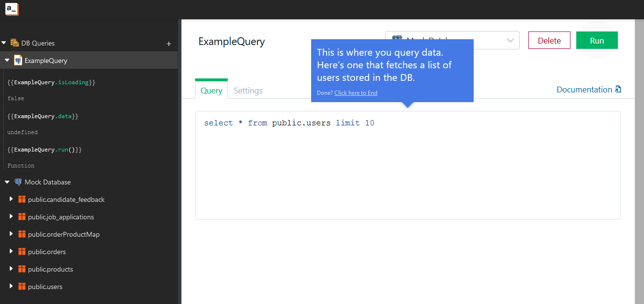Click the public.products table icon

coord(21,269)
